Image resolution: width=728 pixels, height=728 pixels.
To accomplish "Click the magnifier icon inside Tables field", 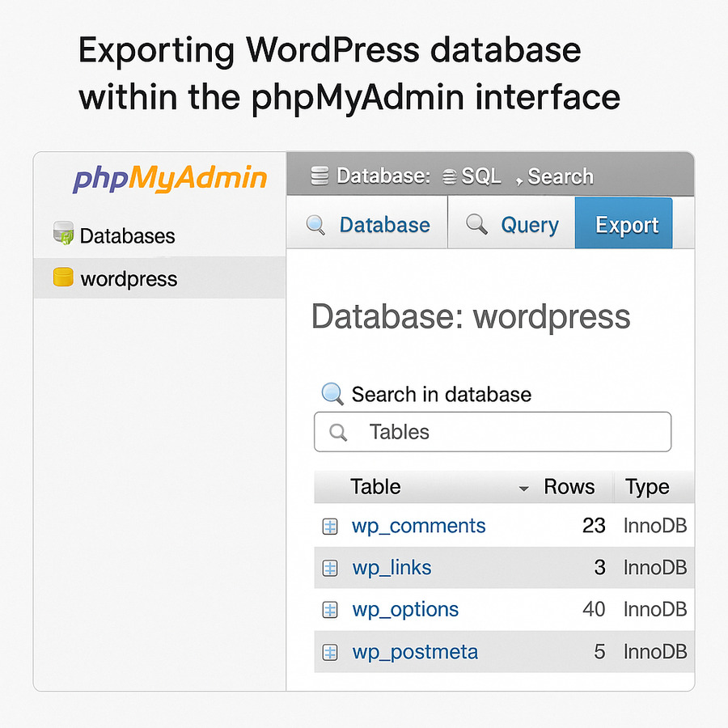I will pos(337,432).
